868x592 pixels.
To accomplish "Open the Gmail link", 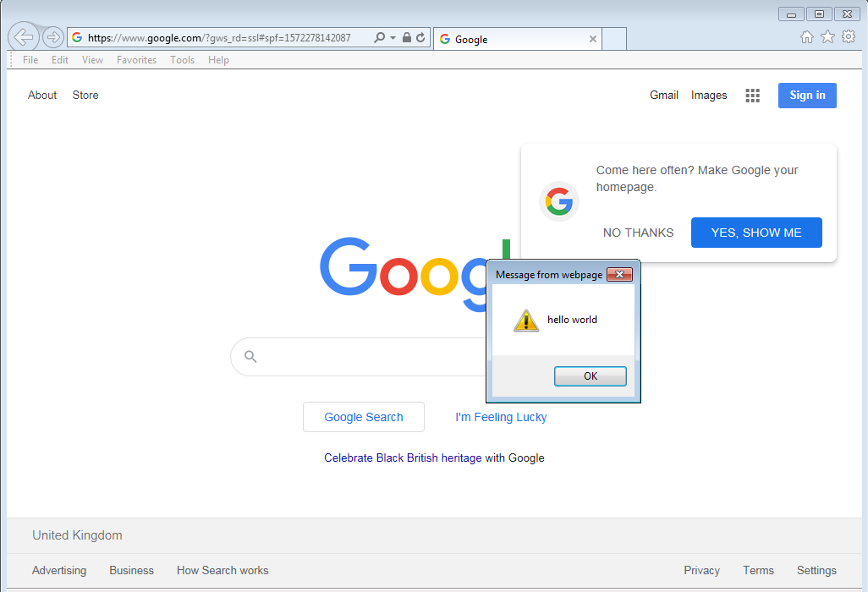I will coord(663,96).
